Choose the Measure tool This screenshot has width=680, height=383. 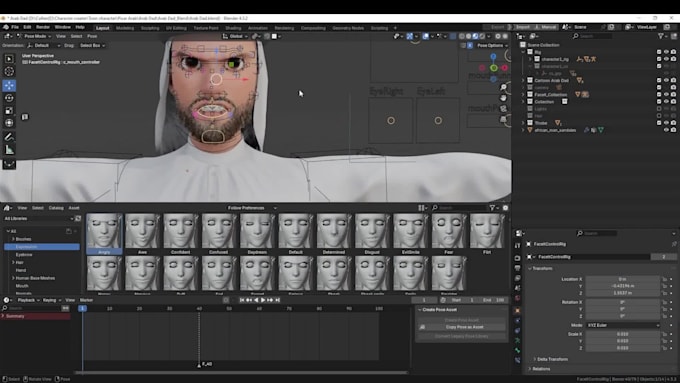tap(9, 150)
